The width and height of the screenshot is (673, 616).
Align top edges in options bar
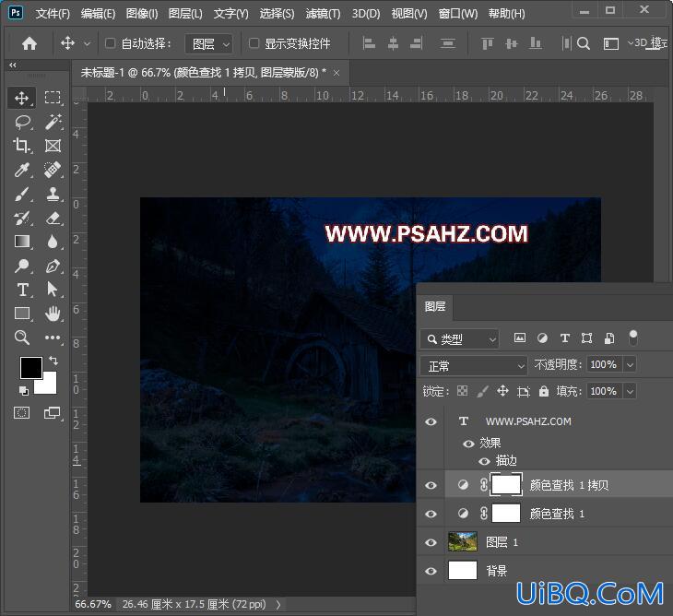(x=487, y=43)
